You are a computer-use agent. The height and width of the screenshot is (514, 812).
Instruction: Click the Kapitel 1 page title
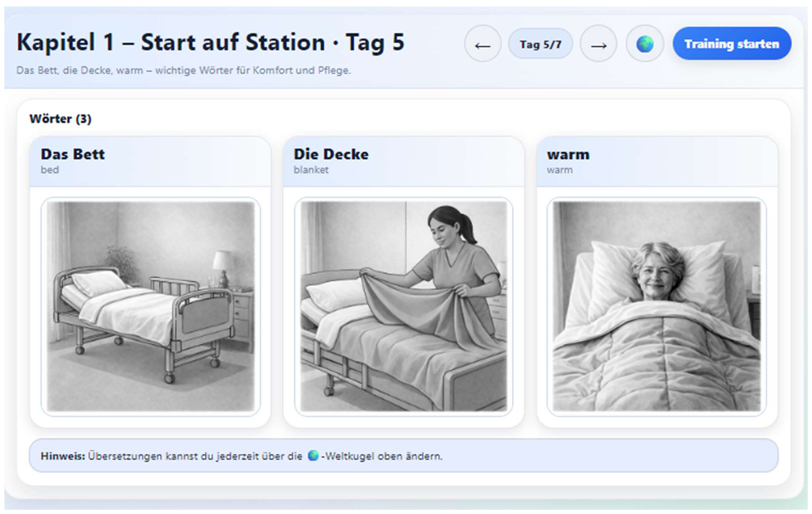click(210, 42)
